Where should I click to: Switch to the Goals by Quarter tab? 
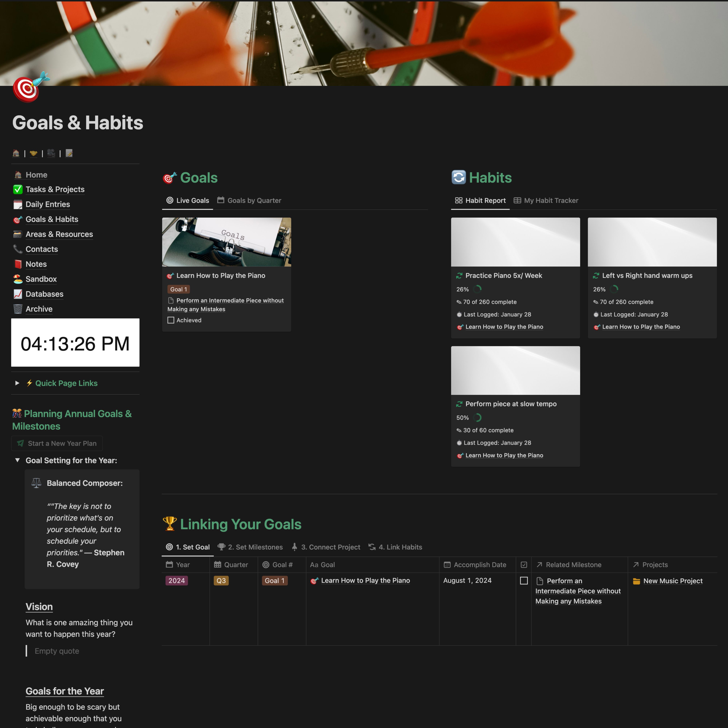249,200
